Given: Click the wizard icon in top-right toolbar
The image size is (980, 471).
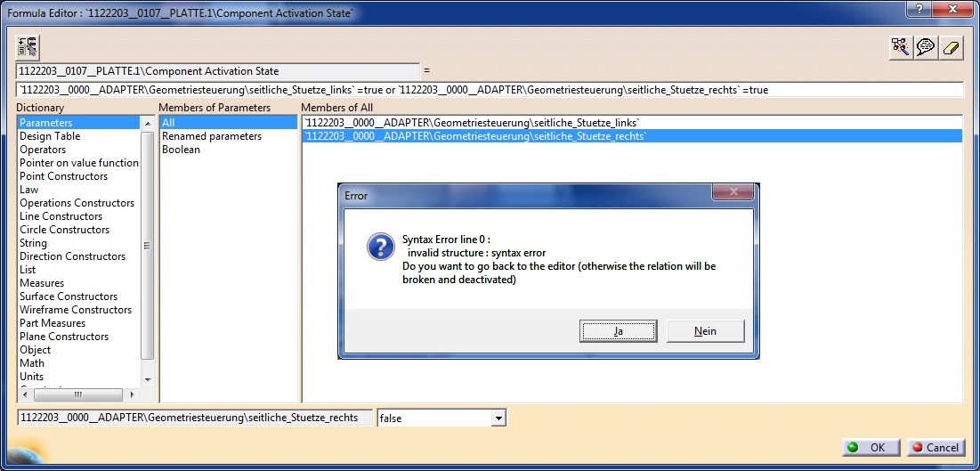Looking at the screenshot, I should 900,47.
